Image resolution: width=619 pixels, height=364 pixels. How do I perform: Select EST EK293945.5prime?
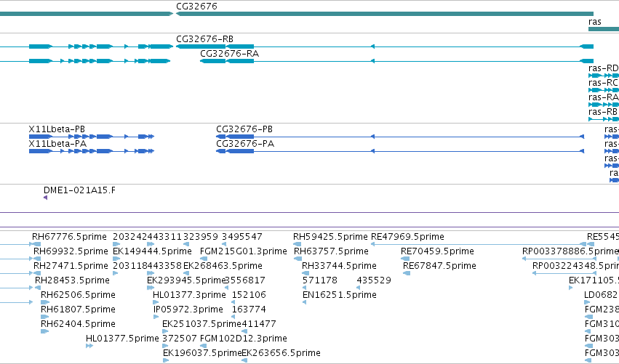tap(186, 280)
